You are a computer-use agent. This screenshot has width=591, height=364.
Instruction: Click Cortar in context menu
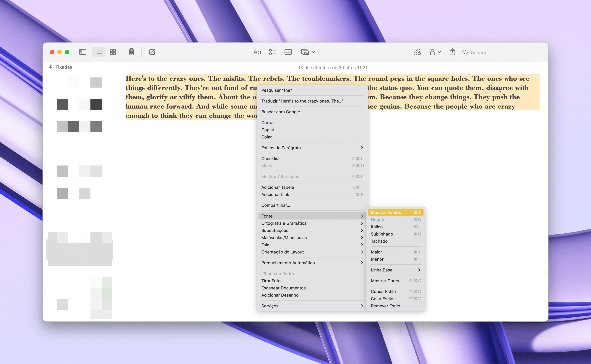312,122
